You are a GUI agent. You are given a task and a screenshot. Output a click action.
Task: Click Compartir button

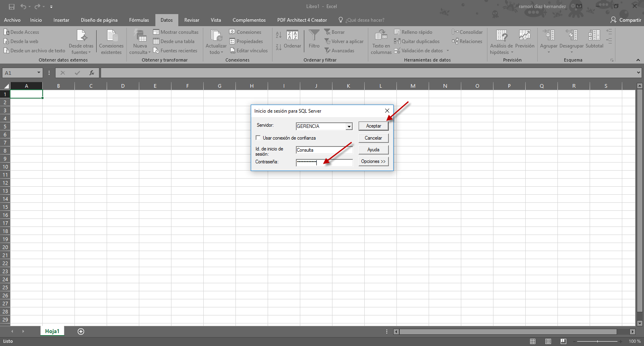pos(625,20)
